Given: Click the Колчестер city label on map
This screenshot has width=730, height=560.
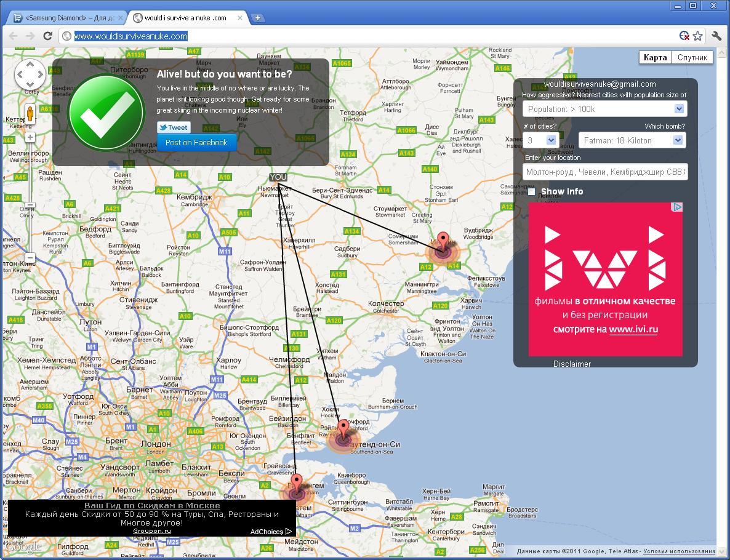Looking at the screenshot, I should (386, 303).
